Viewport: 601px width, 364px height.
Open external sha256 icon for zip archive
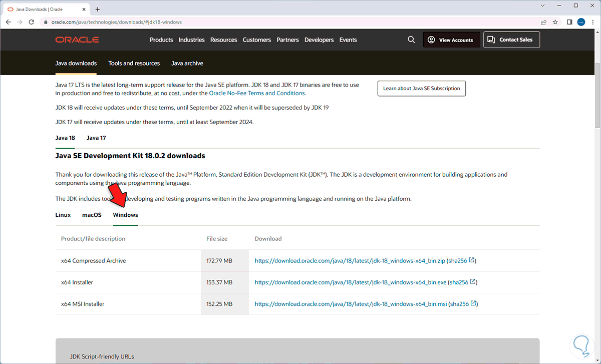point(472,260)
